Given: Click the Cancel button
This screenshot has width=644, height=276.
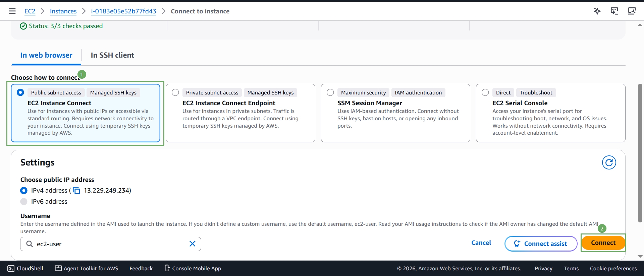Looking at the screenshot, I should coord(481,243).
